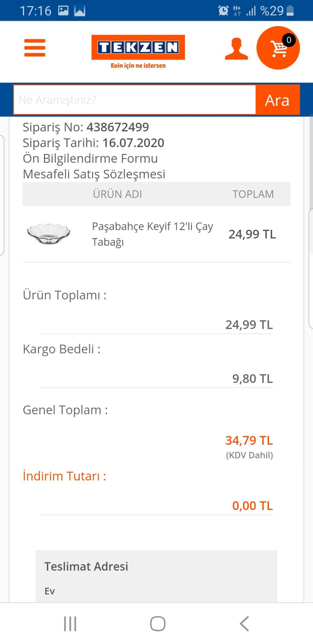
Task: Tap the order number 438672499
Action: click(x=118, y=127)
